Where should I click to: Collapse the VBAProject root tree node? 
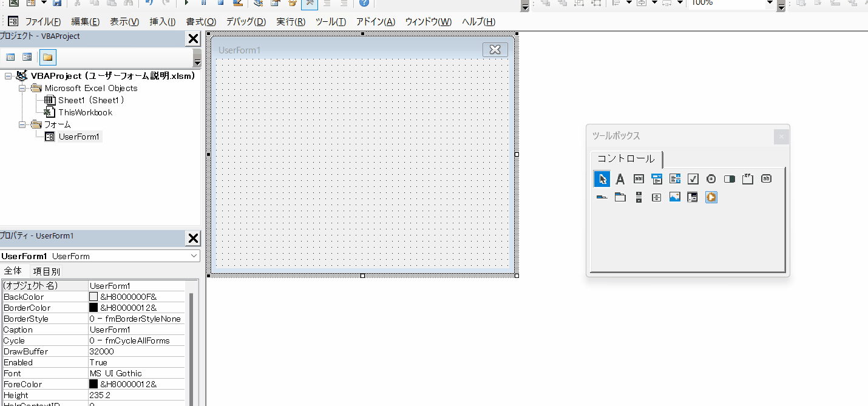[8, 76]
